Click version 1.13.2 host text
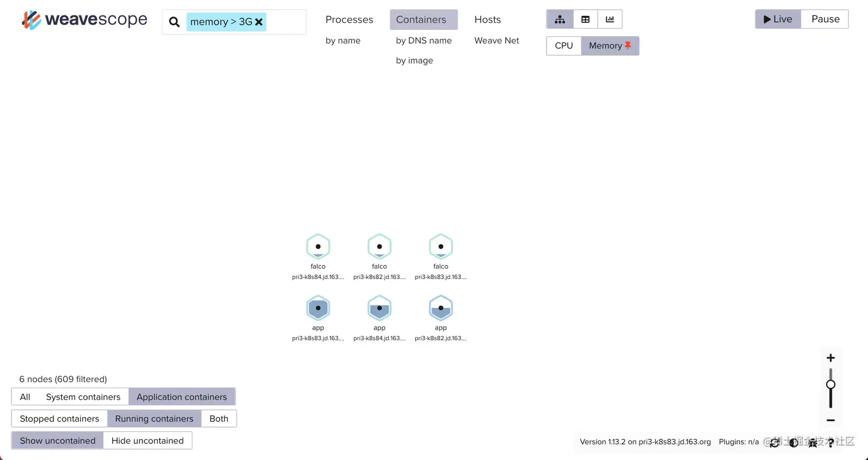The height and width of the screenshot is (460, 868). pos(645,442)
